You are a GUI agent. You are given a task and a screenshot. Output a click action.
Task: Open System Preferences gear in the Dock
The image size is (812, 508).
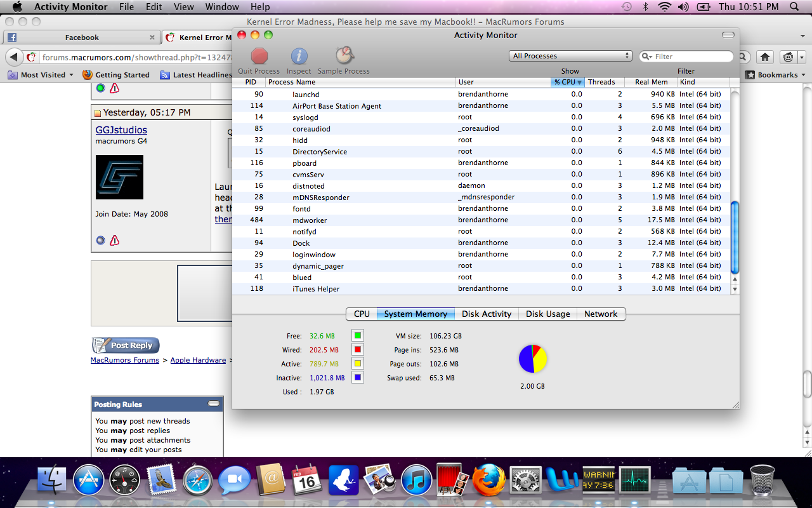(525, 481)
